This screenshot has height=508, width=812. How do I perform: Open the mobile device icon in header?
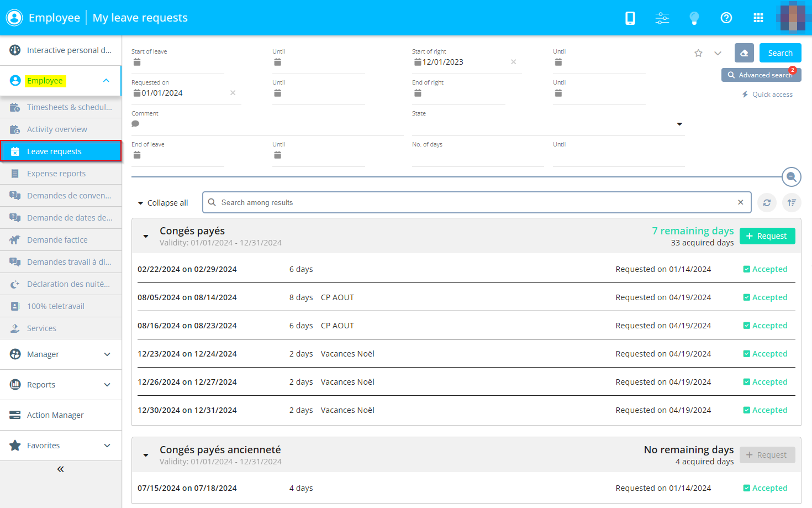(x=630, y=18)
